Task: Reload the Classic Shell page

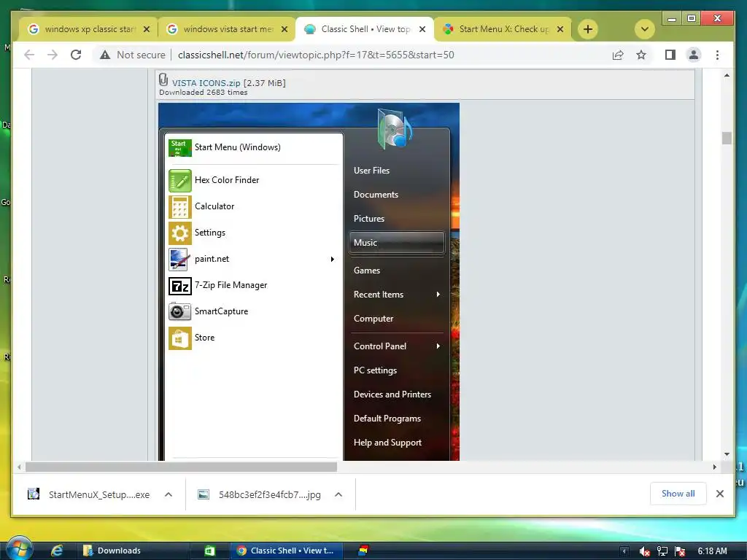Action: pos(76,55)
